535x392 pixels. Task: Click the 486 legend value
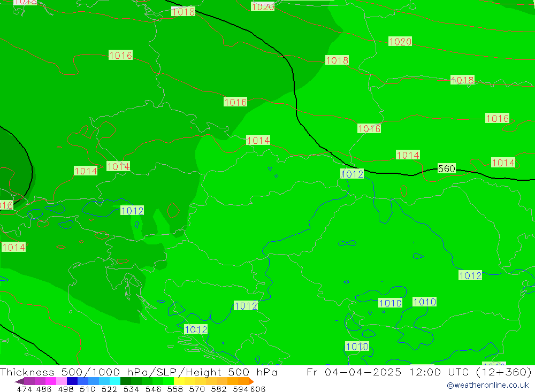pos(44,389)
